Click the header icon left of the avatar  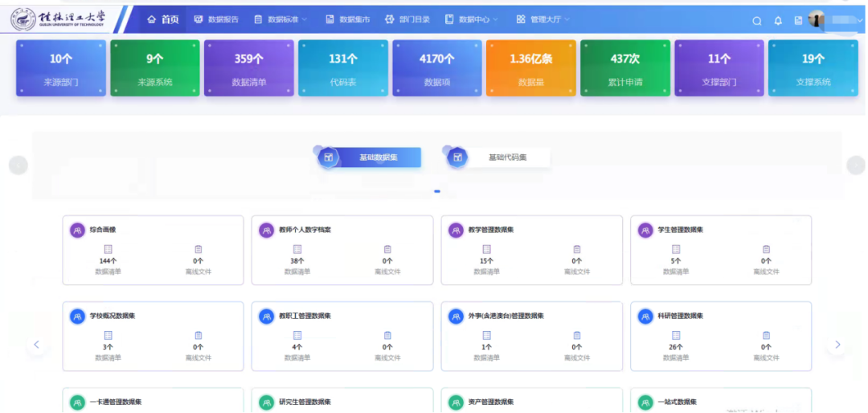pyautogui.click(x=797, y=21)
